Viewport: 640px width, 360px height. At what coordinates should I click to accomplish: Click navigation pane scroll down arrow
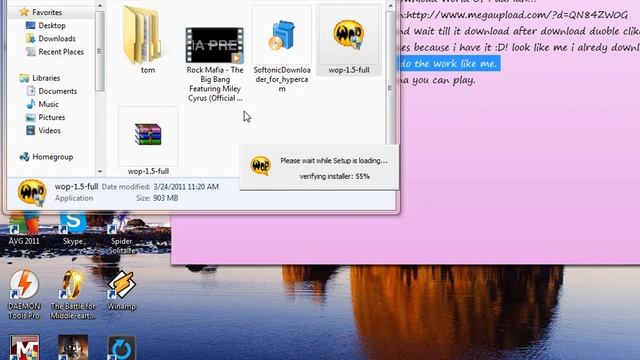click(100, 172)
